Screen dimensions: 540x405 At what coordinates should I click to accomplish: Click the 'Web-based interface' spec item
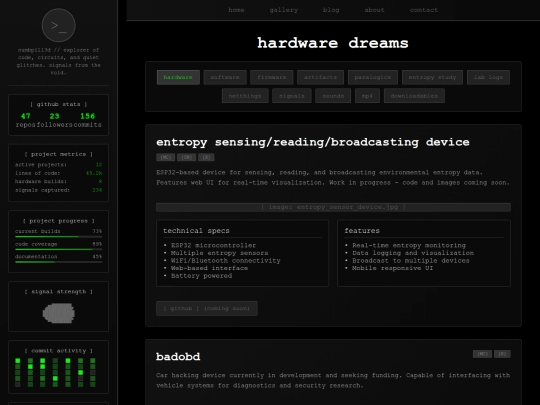pos(209,268)
